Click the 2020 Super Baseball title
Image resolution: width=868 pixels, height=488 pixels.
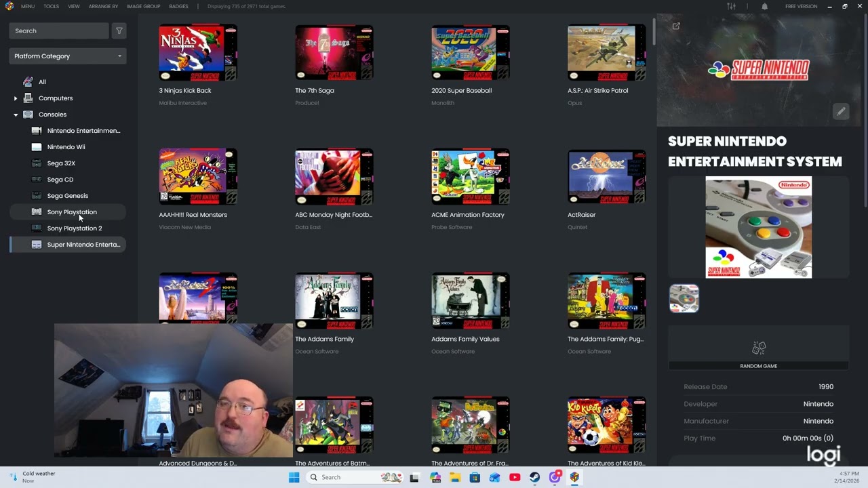461,90
